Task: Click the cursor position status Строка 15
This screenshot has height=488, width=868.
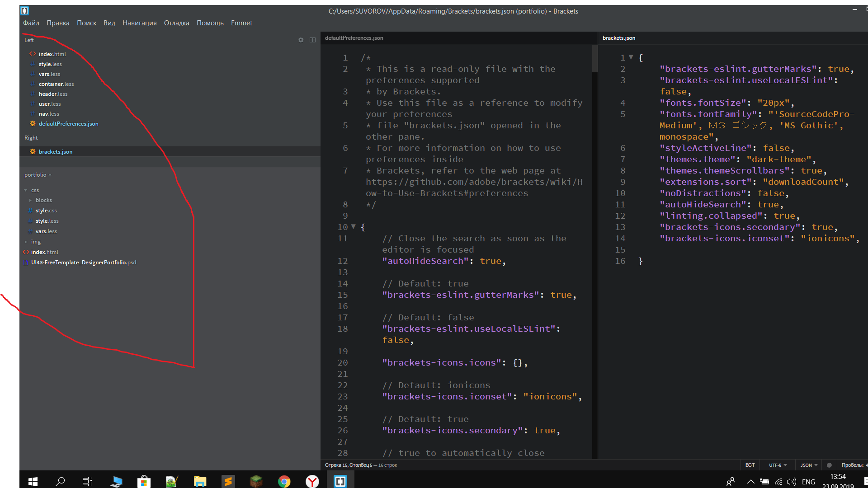Action: click(x=361, y=465)
